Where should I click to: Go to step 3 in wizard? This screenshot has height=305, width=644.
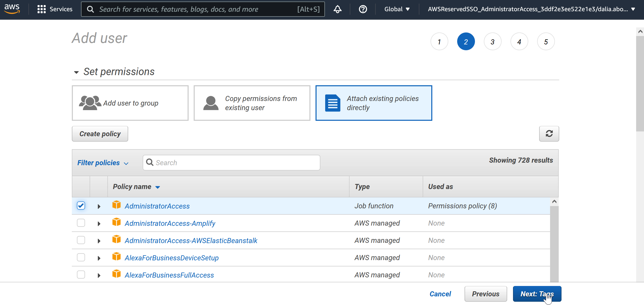(492, 42)
